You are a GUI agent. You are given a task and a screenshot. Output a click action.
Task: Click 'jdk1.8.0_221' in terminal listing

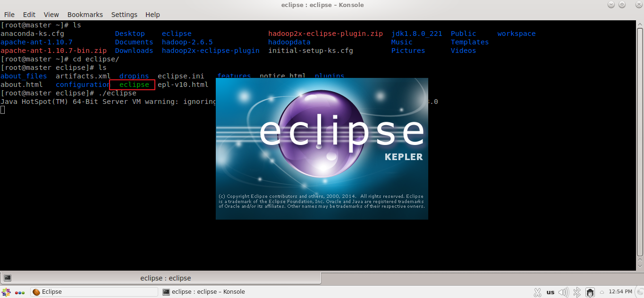pyautogui.click(x=417, y=34)
